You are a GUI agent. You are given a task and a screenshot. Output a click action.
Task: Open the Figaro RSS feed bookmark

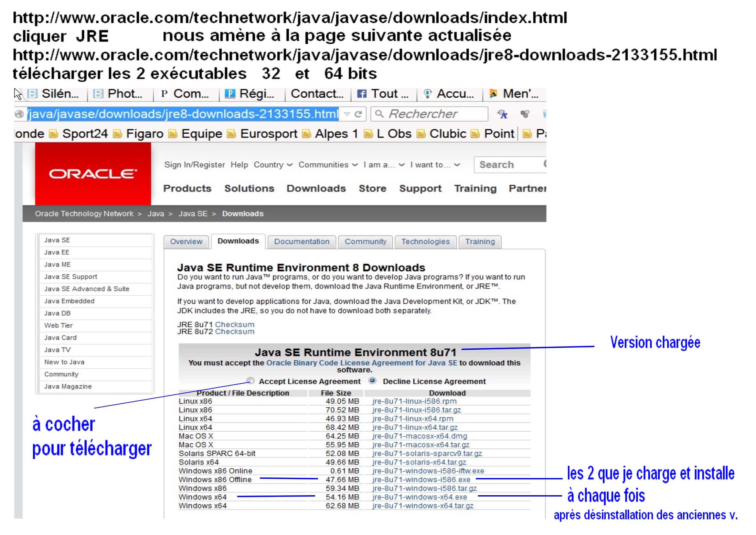click(x=138, y=134)
